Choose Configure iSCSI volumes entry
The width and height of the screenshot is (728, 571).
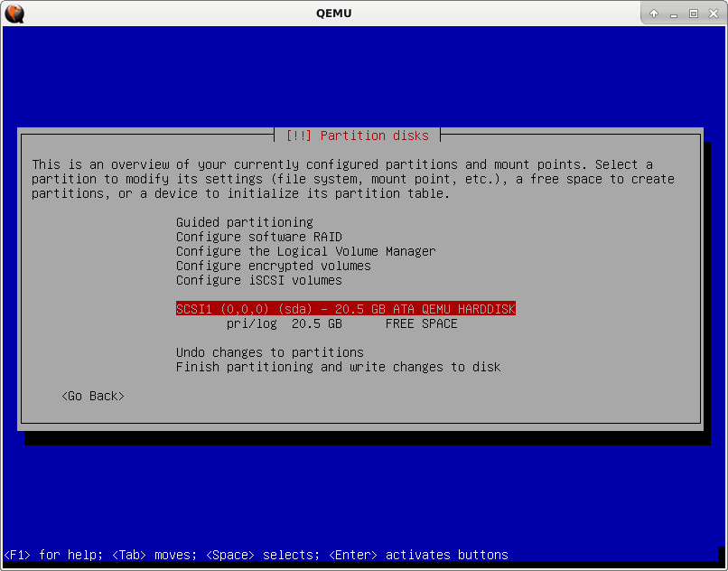258,280
